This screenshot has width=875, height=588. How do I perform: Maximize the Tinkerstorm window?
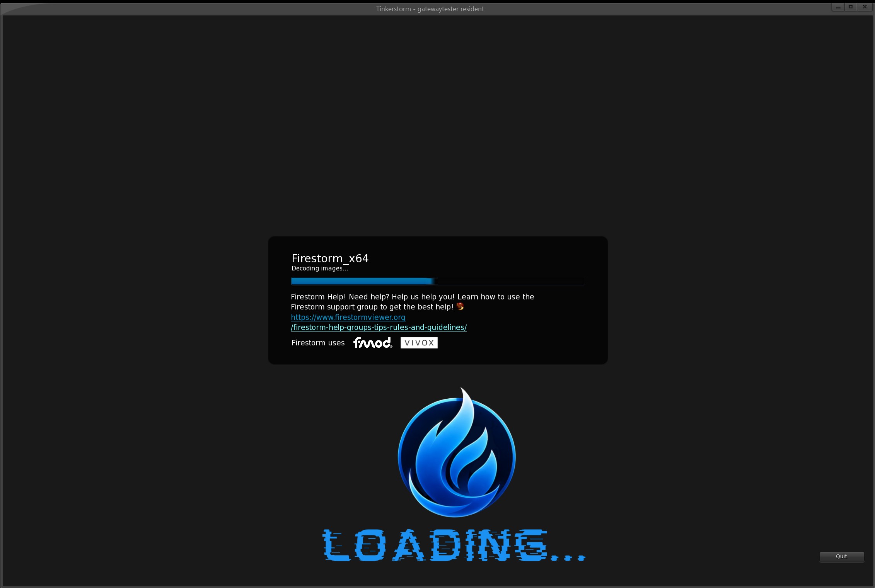click(x=851, y=7)
